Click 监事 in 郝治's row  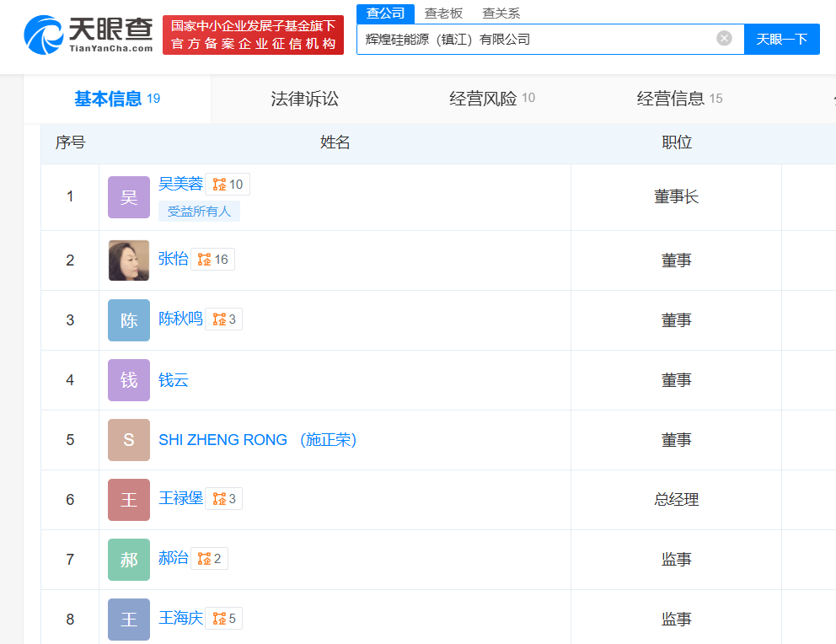tap(677, 559)
